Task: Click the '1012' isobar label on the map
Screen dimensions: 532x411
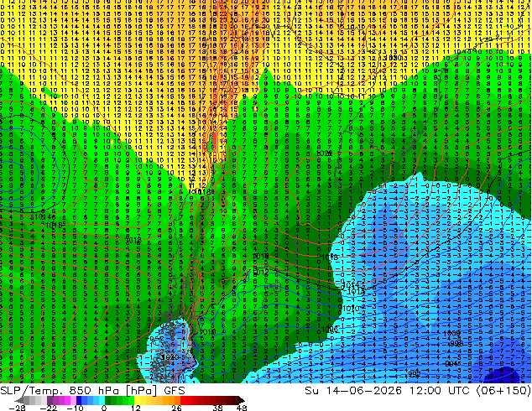Action: pyautogui.click(x=261, y=272)
